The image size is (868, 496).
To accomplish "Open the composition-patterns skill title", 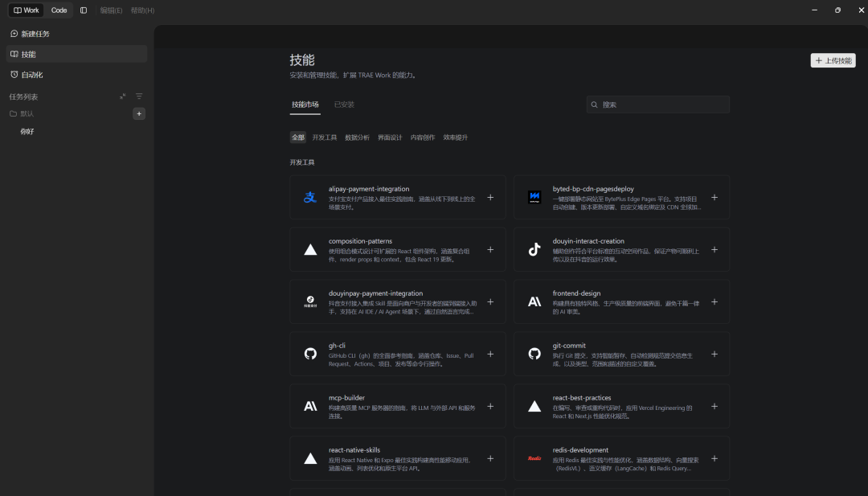I will point(360,241).
